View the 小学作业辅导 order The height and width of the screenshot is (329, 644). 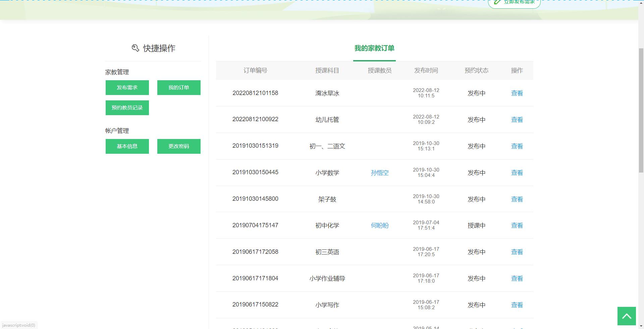click(x=517, y=279)
